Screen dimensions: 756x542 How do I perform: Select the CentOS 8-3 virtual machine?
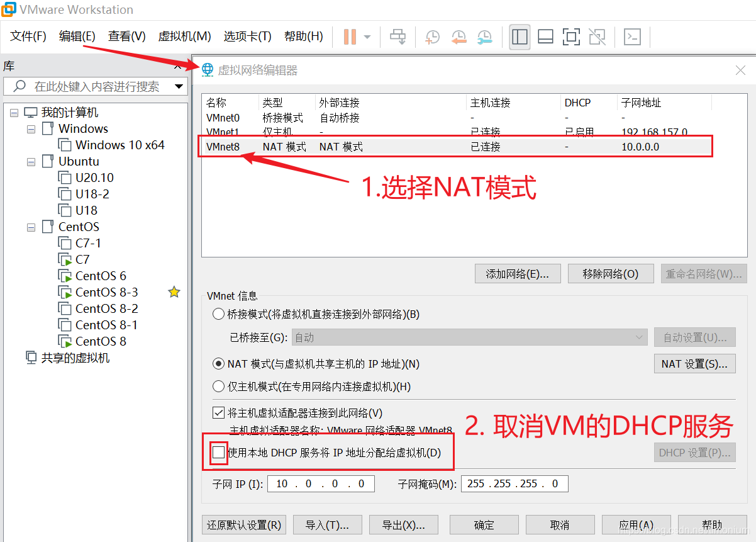(98, 292)
